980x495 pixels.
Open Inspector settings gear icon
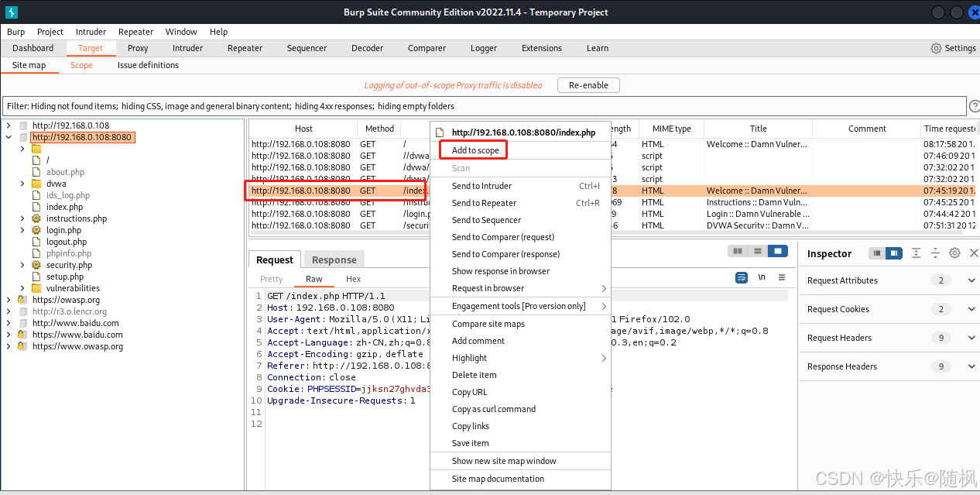954,253
